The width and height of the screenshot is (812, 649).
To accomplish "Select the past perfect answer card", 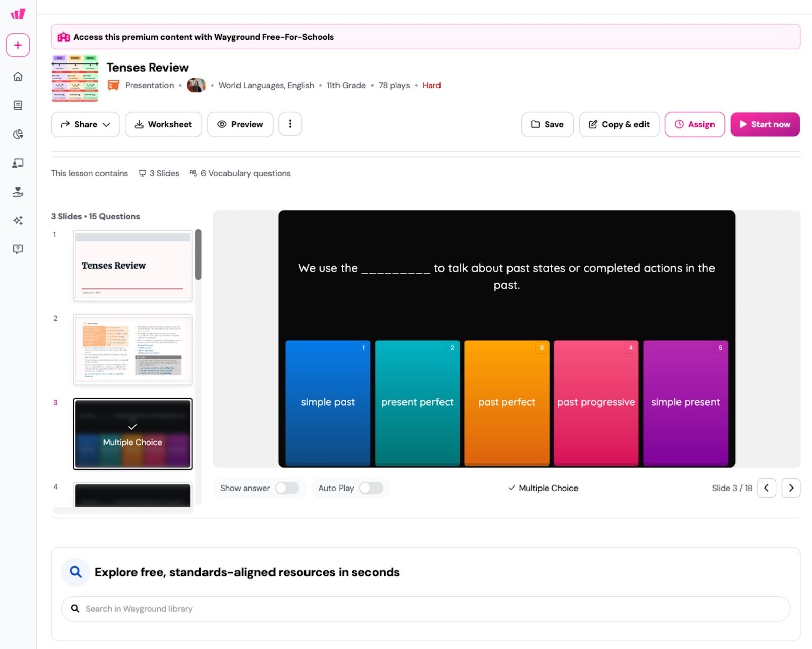I will 506,402.
